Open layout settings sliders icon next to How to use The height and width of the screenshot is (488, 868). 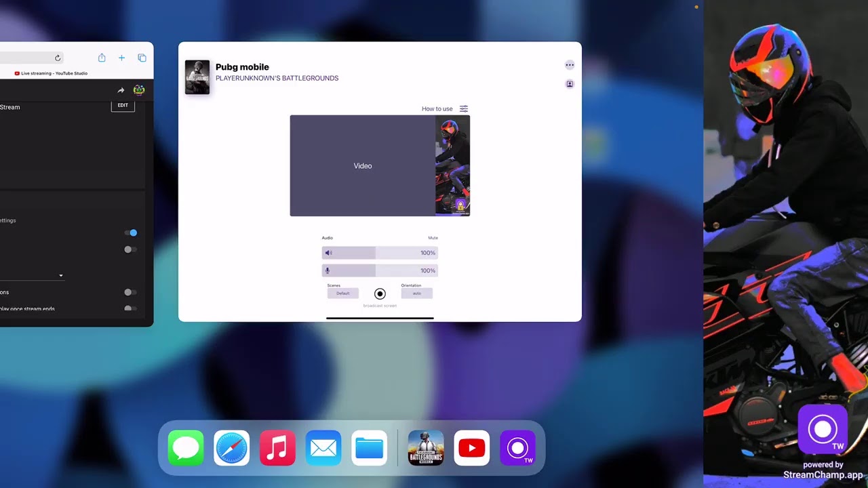pyautogui.click(x=464, y=108)
